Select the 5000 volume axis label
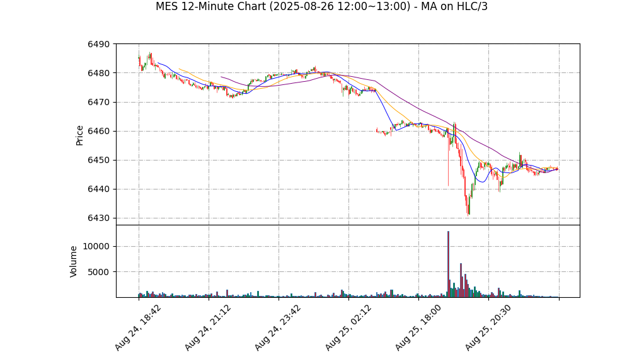The image size is (644, 362). 98,272
